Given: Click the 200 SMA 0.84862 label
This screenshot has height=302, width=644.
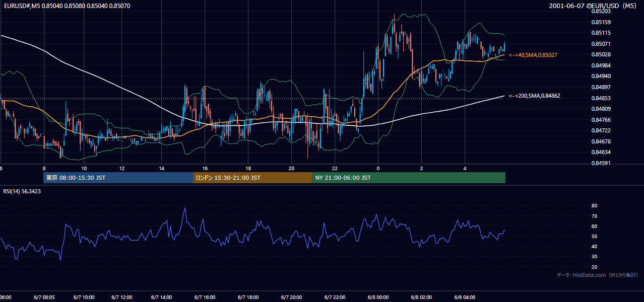Looking at the screenshot, I should coord(535,96).
